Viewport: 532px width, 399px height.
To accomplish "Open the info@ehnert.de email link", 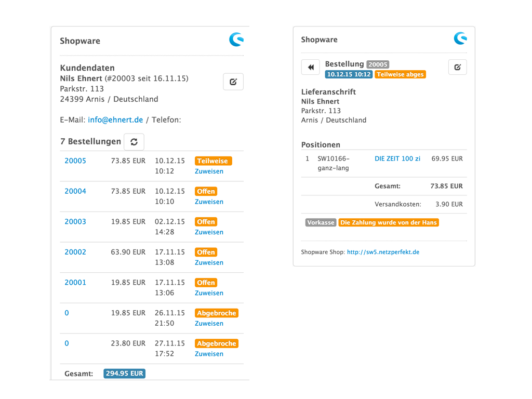I will click(115, 119).
